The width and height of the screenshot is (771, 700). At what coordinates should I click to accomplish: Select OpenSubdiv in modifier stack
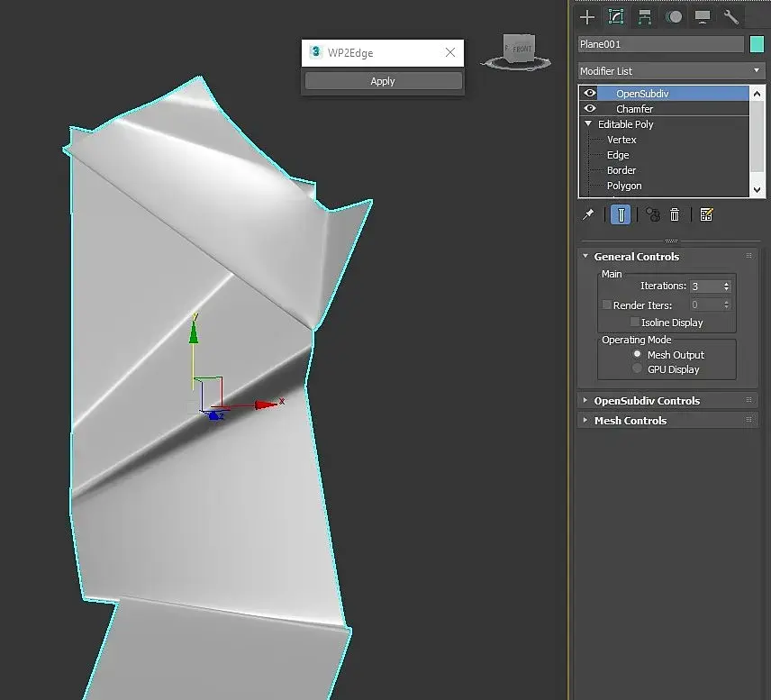642,94
